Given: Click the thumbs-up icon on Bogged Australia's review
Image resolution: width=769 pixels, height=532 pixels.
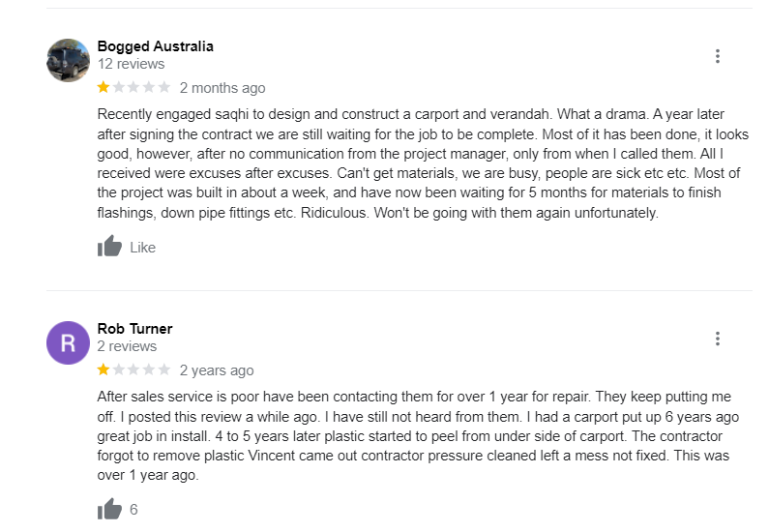Looking at the screenshot, I should (109, 247).
